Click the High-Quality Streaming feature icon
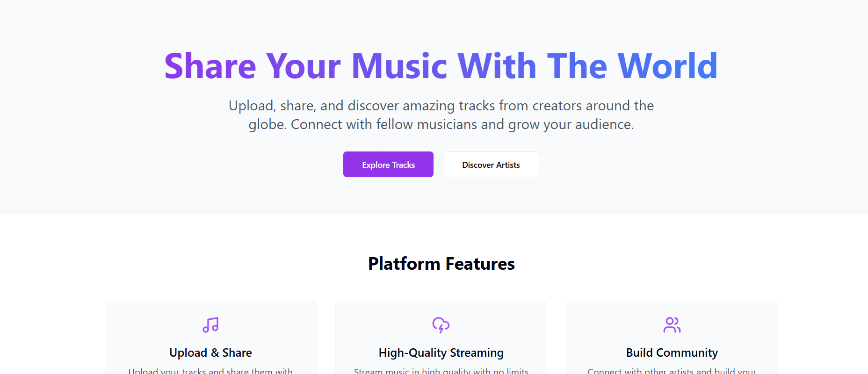 click(x=441, y=326)
